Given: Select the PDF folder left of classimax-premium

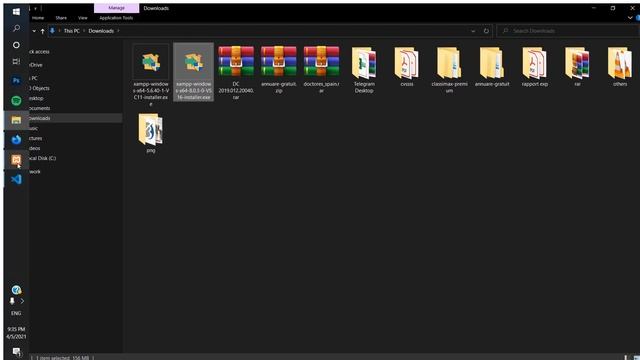Looking at the screenshot, I should click(407, 67).
